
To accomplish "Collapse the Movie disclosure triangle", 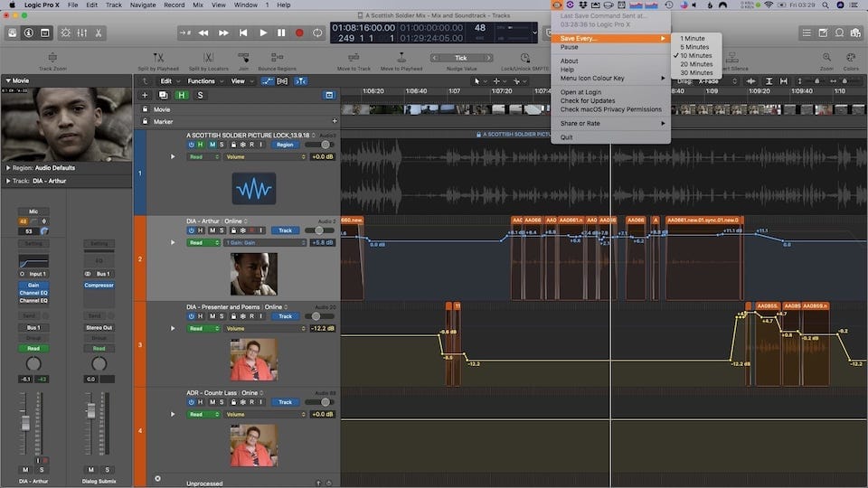I will click(8, 80).
